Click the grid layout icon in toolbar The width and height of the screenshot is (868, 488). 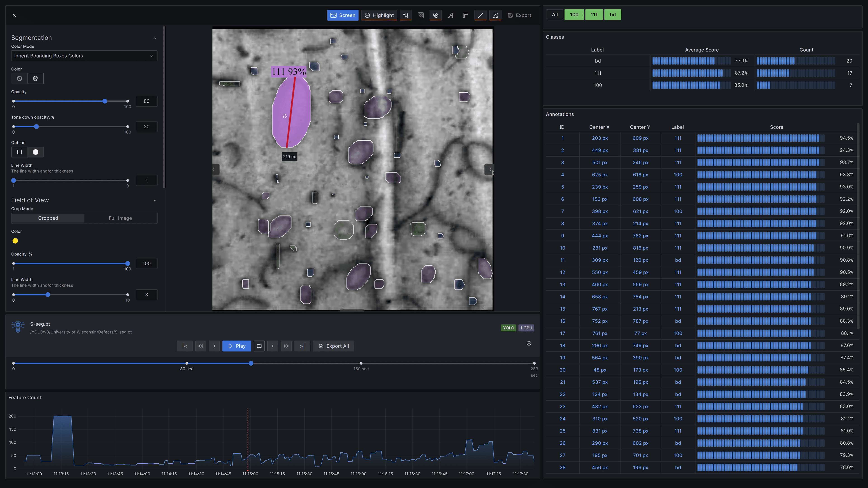coord(420,15)
